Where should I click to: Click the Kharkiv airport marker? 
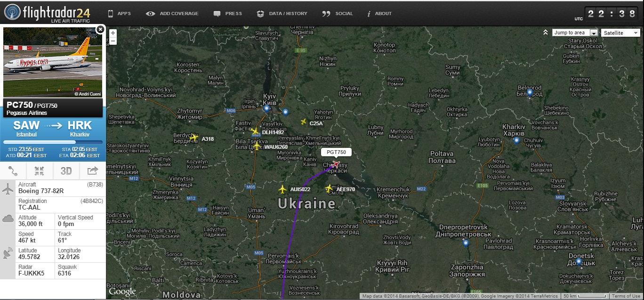(x=516, y=140)
